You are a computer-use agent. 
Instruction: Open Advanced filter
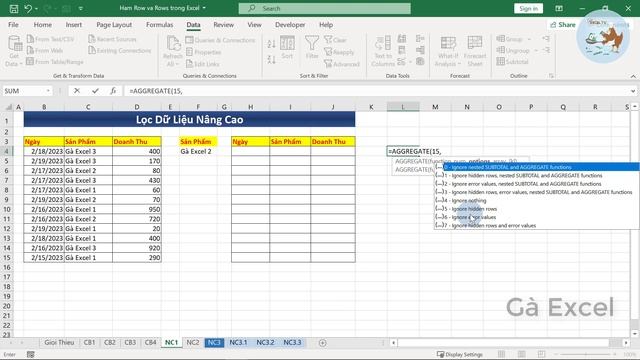click(x=342, y=64)
